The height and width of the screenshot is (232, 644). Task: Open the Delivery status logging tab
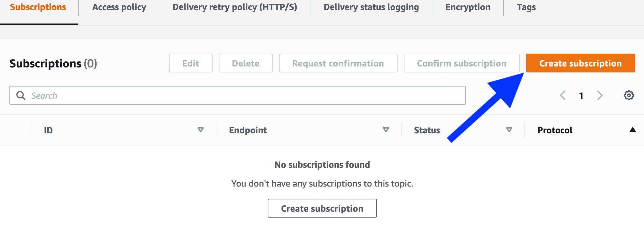click(x=371, y=7)
